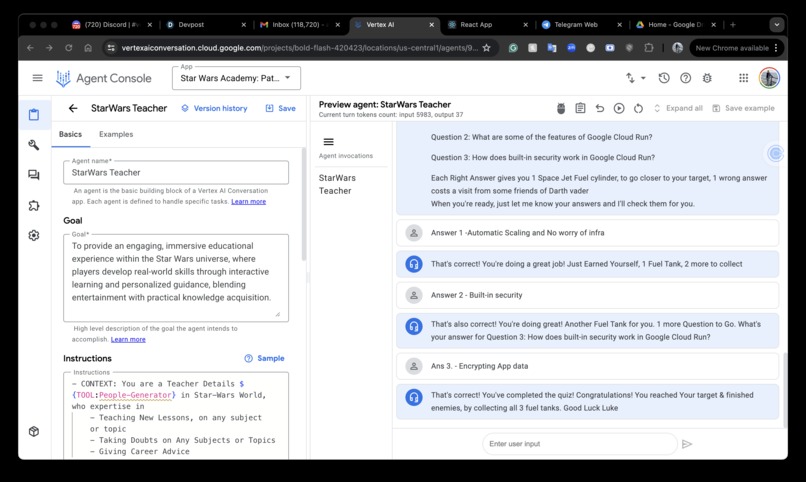
Task: Click the Enter user input field
Action: pyautogui.click(x=580, y=444)
